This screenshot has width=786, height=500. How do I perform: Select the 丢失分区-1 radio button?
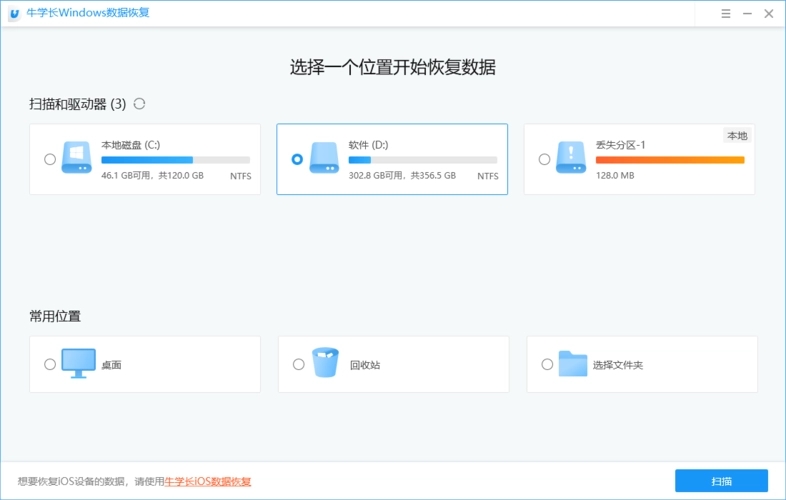544,159
